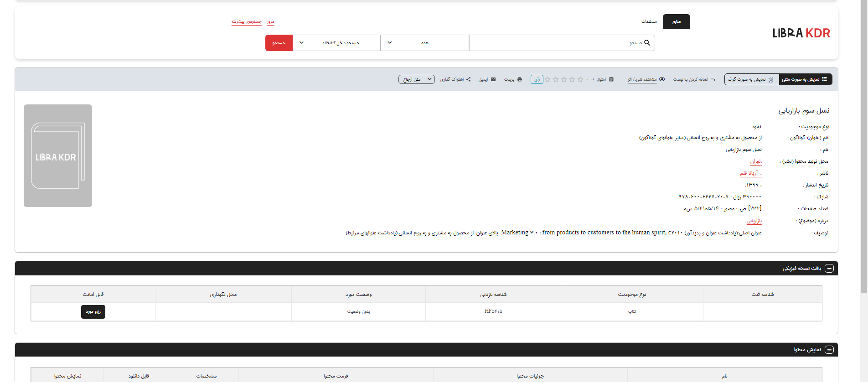
Task: Open the متن ارجاع citation dropdown
Action: 416,79
